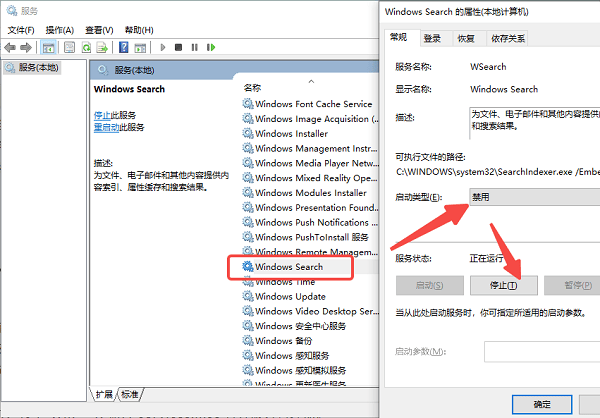Click the 重启动 this service link
This screenshot has width=600, height=418.
click(x=106, y=127)
